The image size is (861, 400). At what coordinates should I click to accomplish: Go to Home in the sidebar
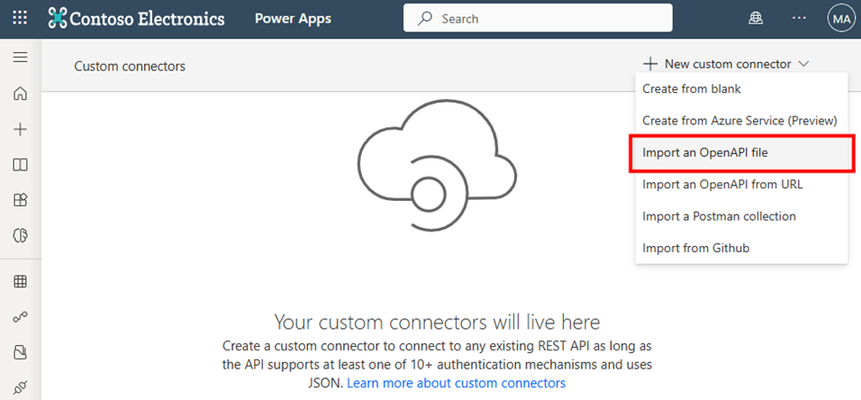coord(20,94)
